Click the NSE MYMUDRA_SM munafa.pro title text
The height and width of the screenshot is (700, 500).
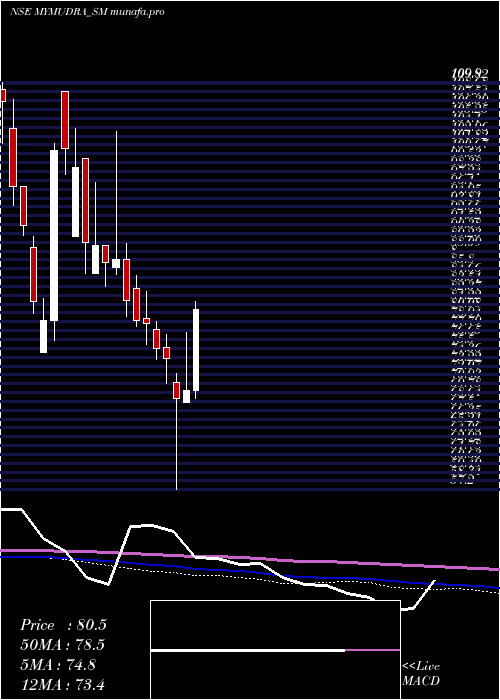pos(87,12)
